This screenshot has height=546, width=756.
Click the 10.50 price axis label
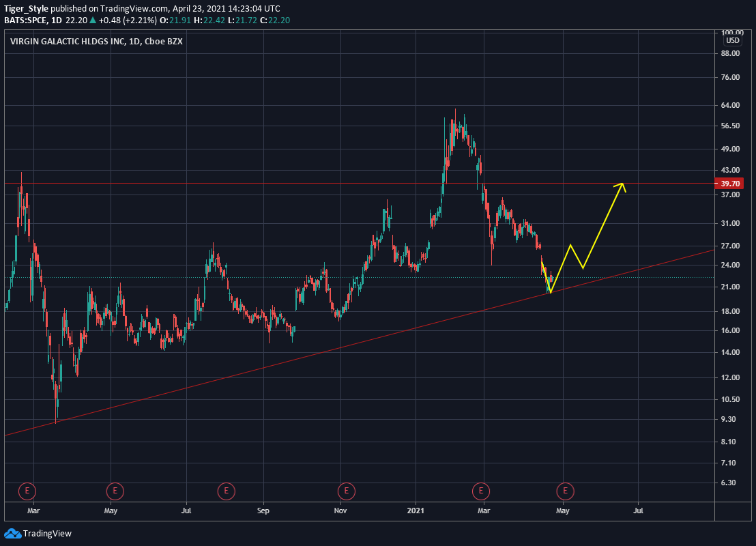(731, 399)
